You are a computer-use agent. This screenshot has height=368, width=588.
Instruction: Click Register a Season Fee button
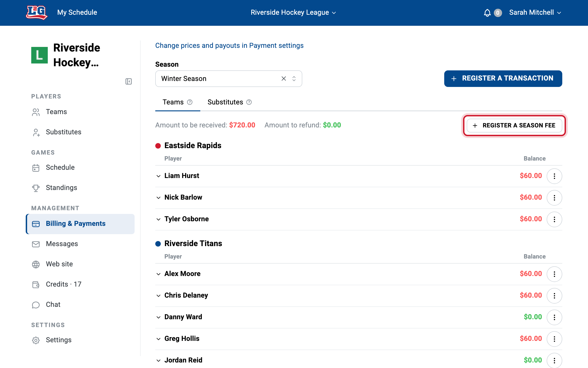514,126
